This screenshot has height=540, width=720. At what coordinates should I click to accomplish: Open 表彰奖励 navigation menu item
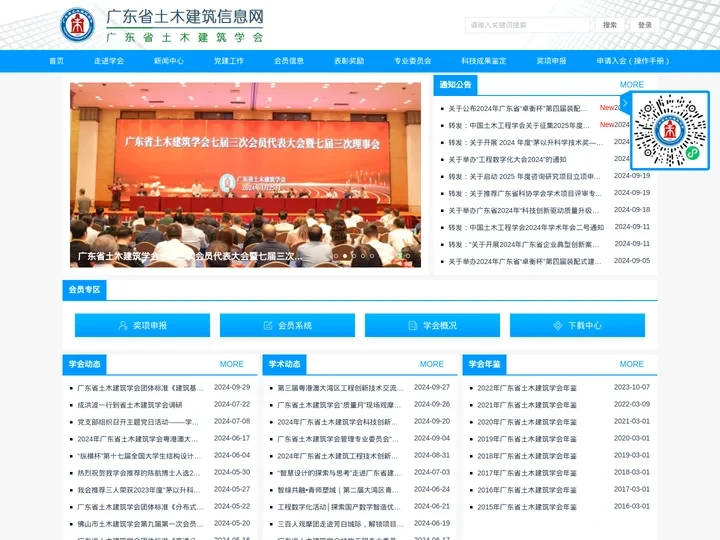tap(349, 61)
